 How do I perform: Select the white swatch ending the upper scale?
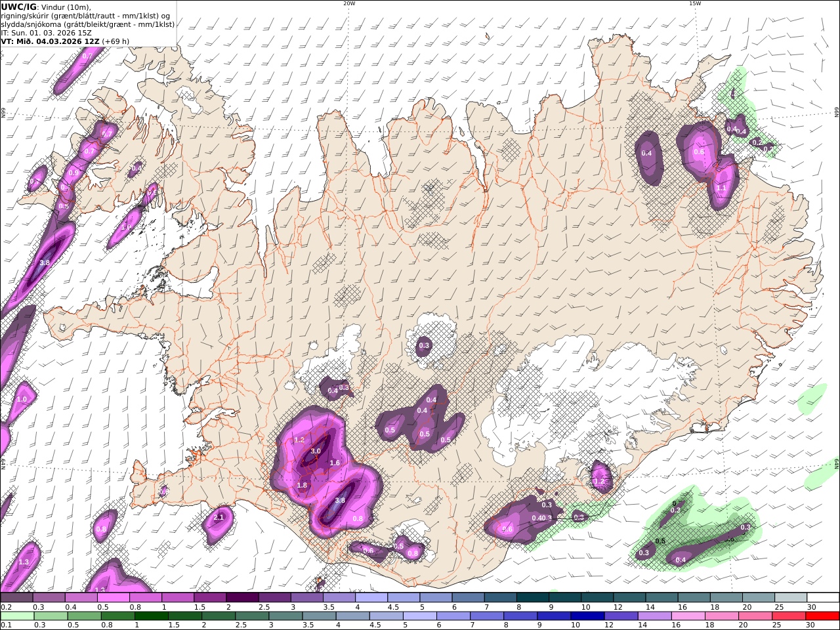pyautogui.click(x=822, y=598)
